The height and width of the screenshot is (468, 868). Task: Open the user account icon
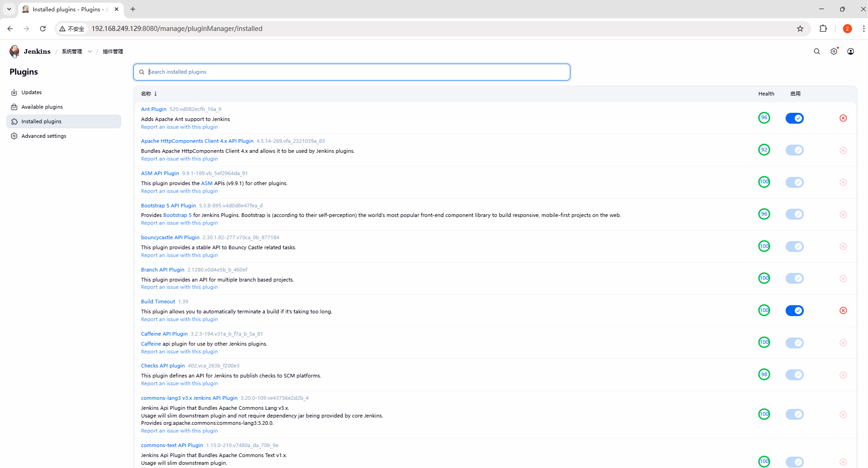[851, 51]
